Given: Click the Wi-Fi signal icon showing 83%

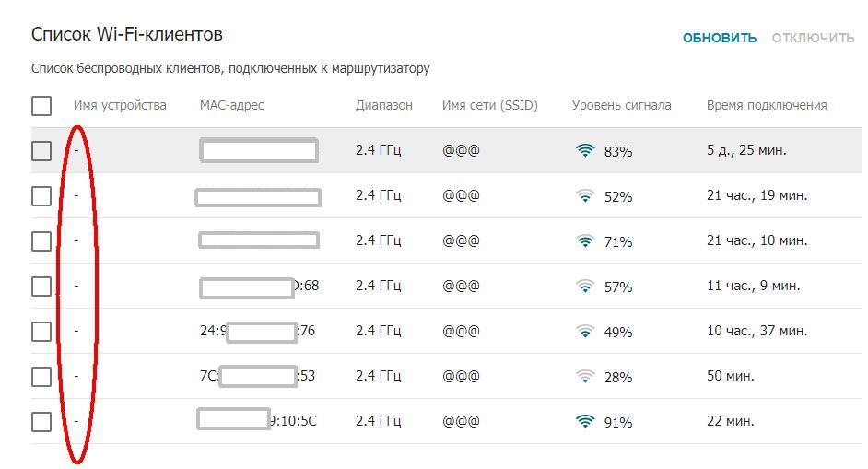Looking at the screenshot, I should tap(585, 150).
